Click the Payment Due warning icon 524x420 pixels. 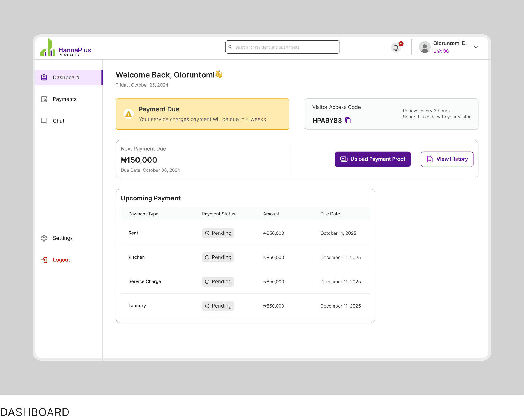[x=128, y=114]
